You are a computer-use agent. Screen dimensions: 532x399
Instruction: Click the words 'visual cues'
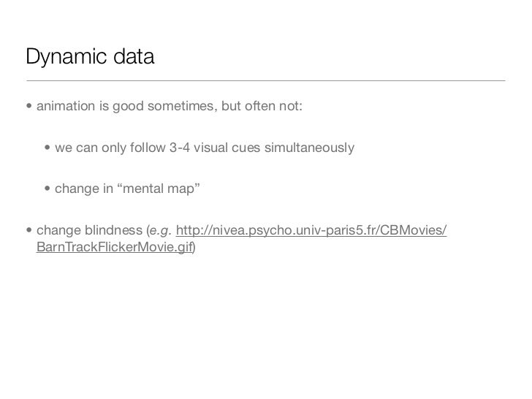(227, 148)
